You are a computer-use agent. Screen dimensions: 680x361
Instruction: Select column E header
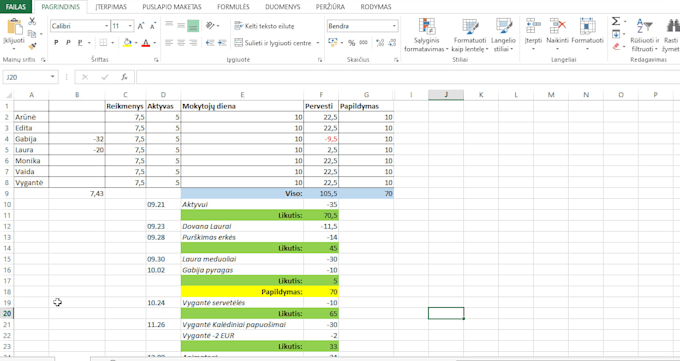(242, 95)
